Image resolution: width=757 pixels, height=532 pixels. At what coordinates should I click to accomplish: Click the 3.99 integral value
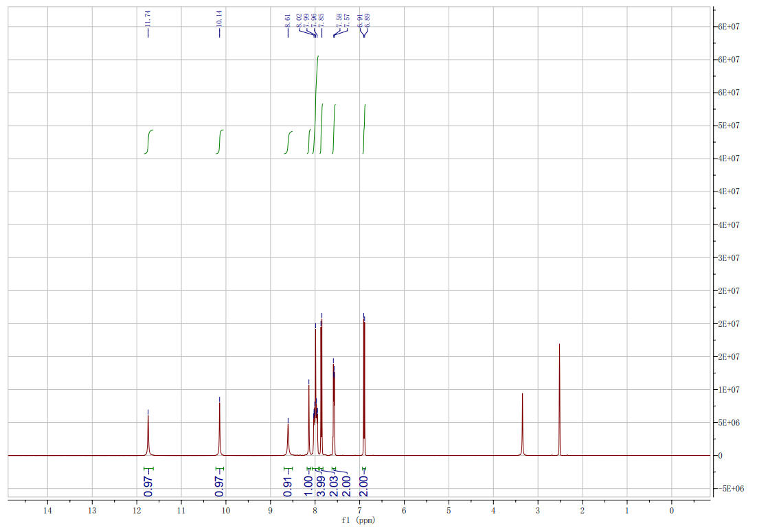(x=321, y=487)
